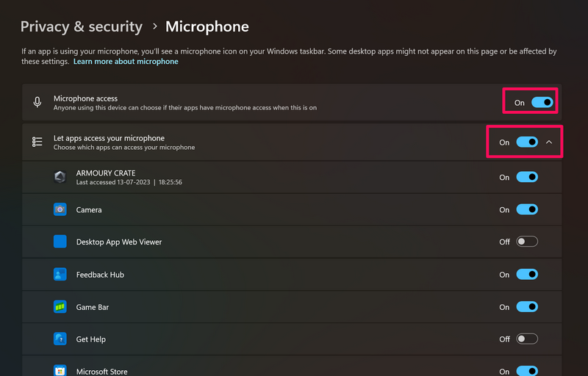Disable Let apps access your microphone toggle

click(527, 142)
